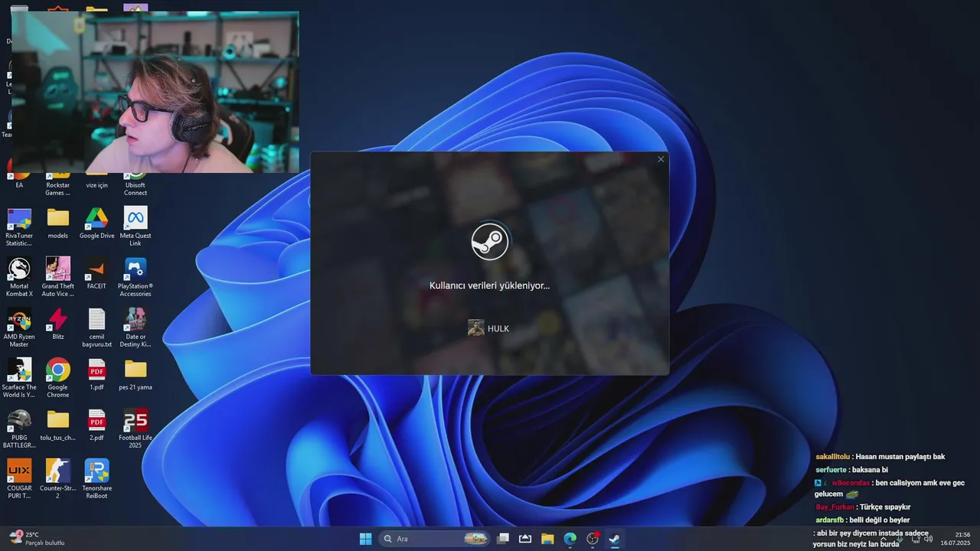Click HULK account avatar in Steam dialog
980x551 pixels.
coord(476,328)
